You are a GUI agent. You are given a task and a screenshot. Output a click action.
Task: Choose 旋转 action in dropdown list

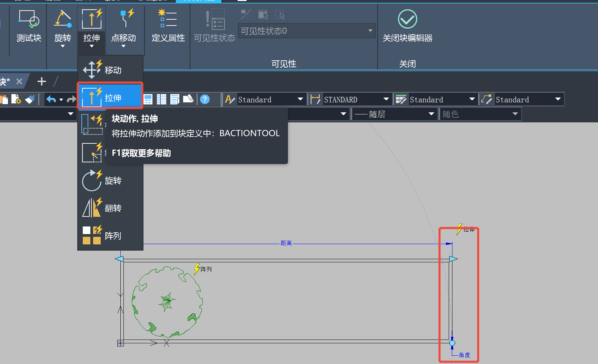[x=110, y=181]
